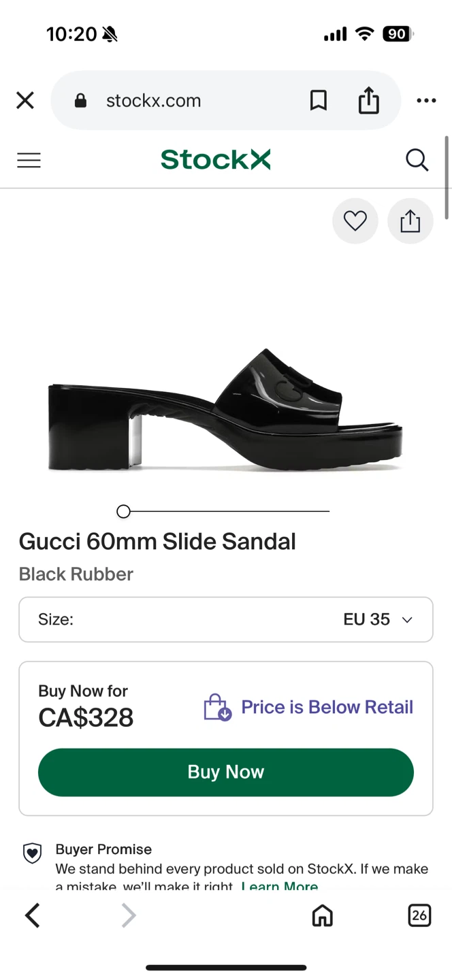The height and width of the screenshot is (980, 452).
Task: Tap the address bar showing stockx.com
Action: (153, 100)
